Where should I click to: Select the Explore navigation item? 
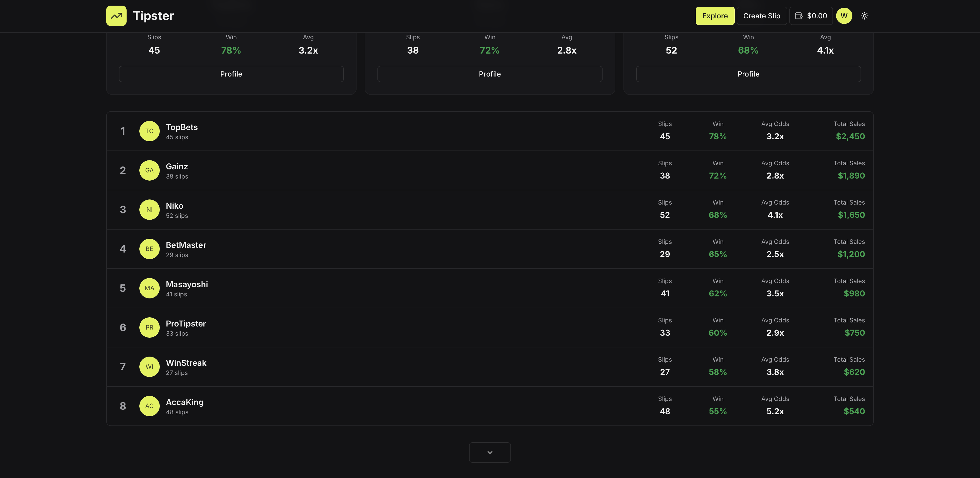coord(715,16)
